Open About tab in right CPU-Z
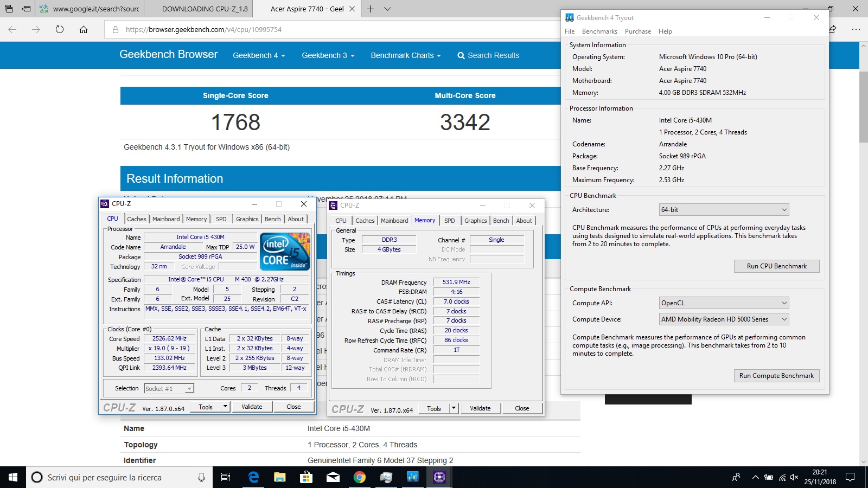 tap(524, 221)
